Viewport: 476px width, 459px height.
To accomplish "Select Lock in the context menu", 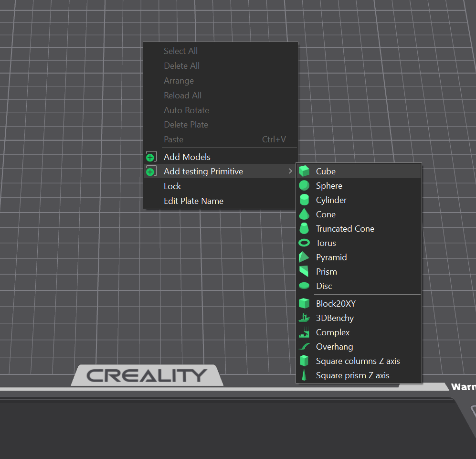I will tap(172, 186).
